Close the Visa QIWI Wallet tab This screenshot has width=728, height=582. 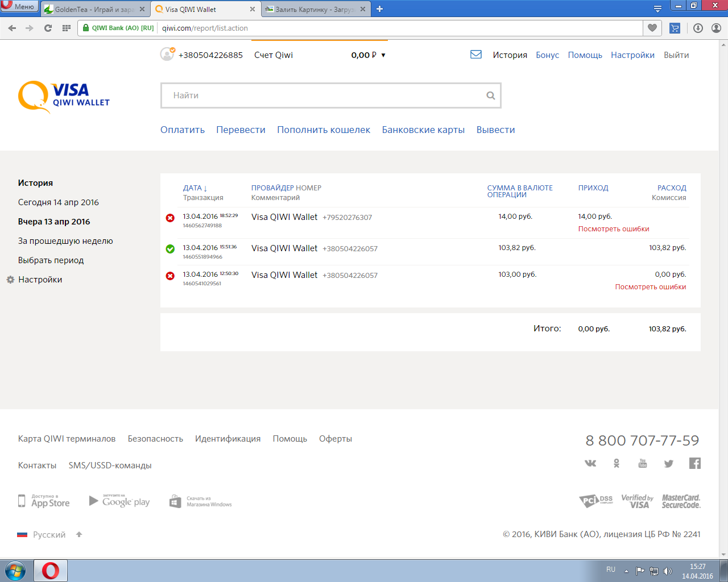pos(253,9)
